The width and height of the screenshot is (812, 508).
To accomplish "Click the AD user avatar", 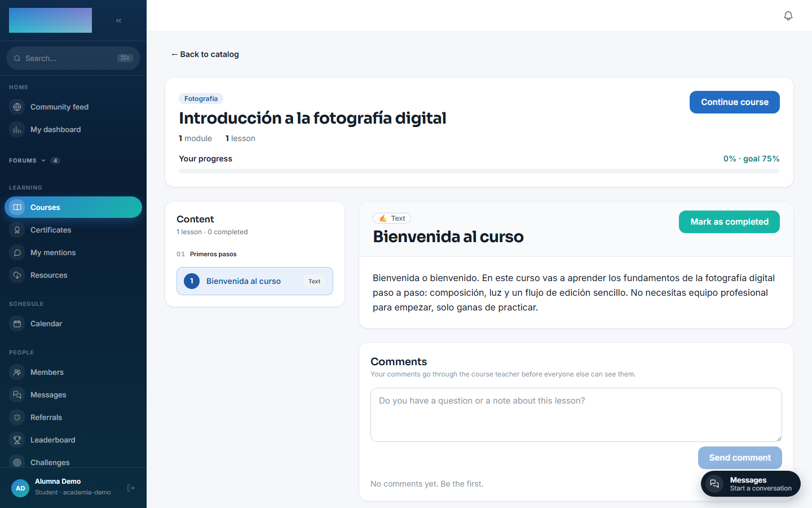I will (20, 488).
